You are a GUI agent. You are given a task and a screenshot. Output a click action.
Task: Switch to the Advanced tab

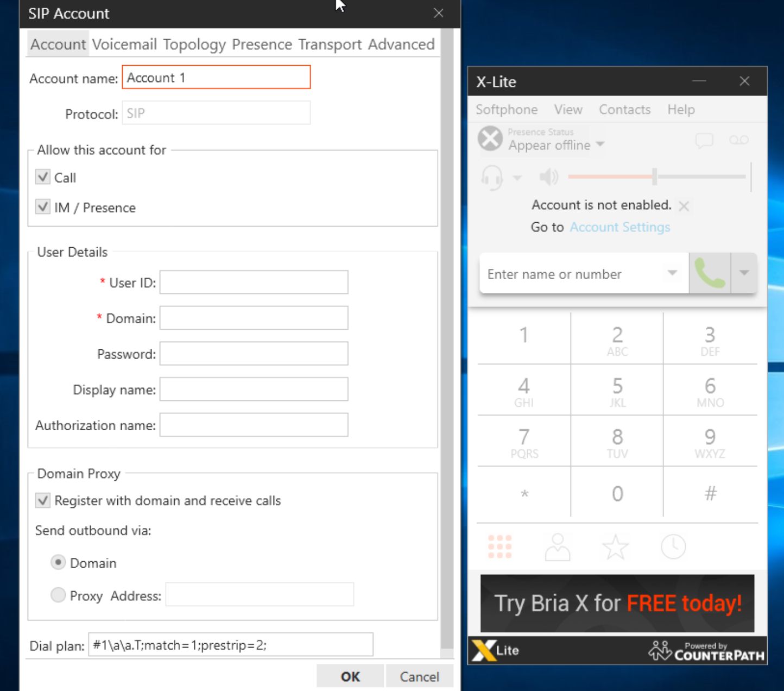[x=401, y=45]
